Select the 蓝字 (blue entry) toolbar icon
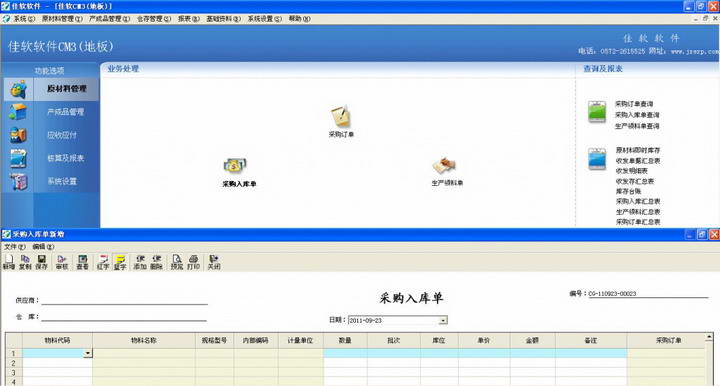This screenshot has width=720, height=386. tap(120, 262)
